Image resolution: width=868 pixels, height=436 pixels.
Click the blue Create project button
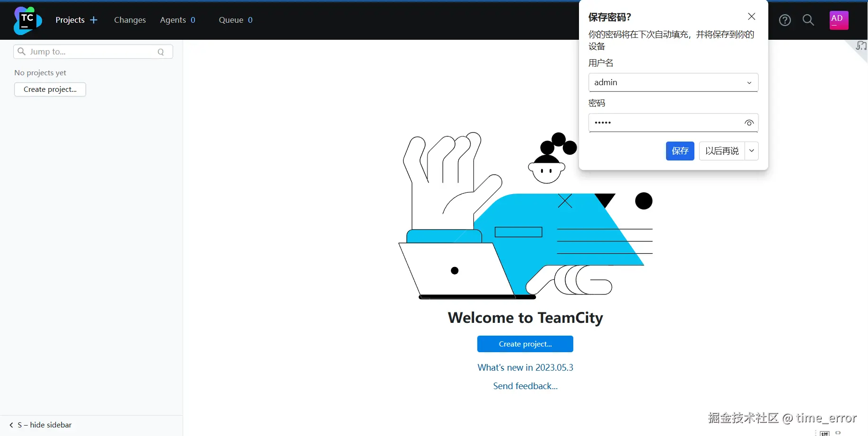pos(525,344)
